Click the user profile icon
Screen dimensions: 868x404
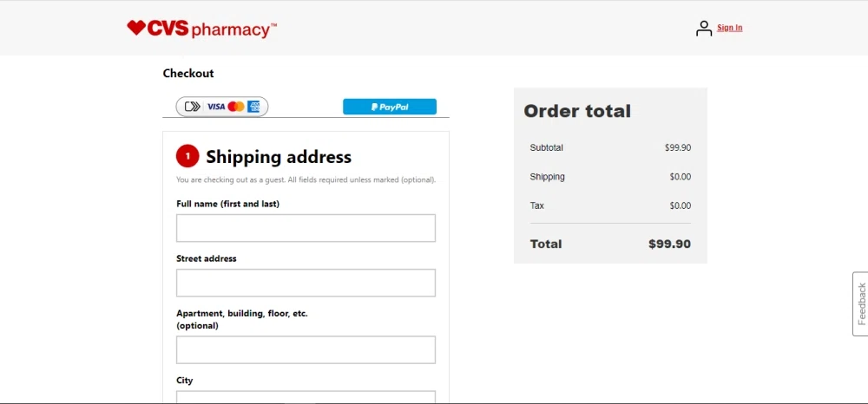tap(704, 28)
